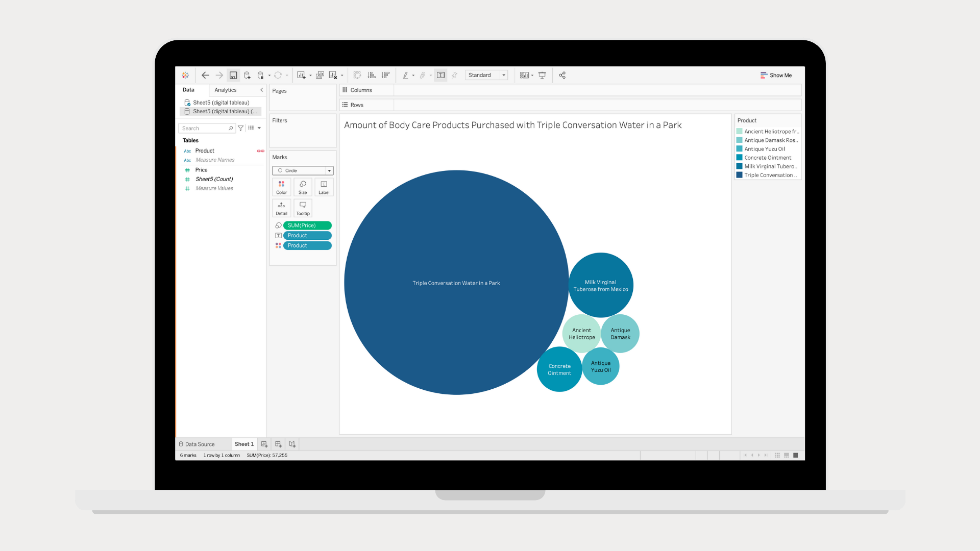Click the Ancient Heliotrope legend swatch
This screenshot has height=551, width=980.
pyautogui.click(x=739, y=132)
